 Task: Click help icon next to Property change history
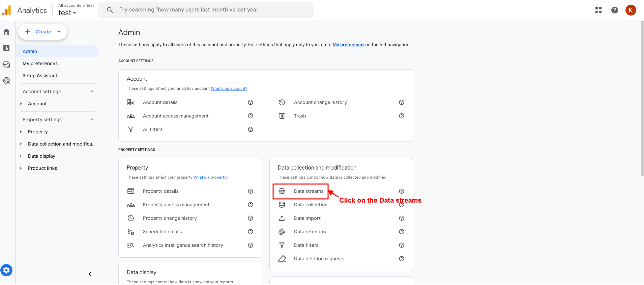click(x=251, y=218)
